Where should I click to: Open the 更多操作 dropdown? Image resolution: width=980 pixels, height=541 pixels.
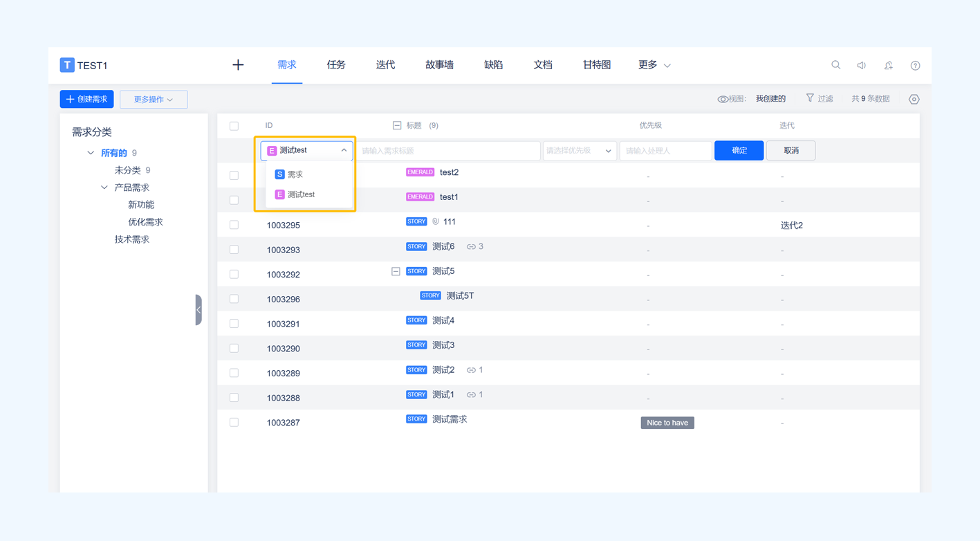[x=154, y=100]
